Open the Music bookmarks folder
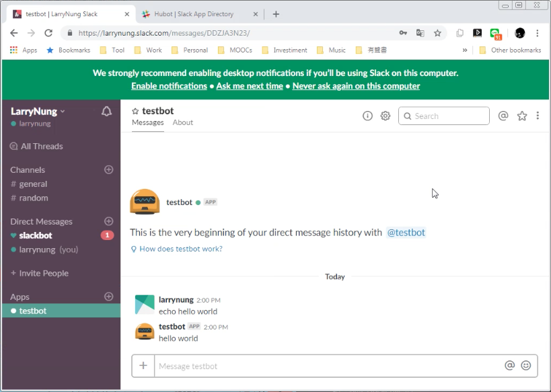This screenshot has width=551, height=392. [x=332, y=50]
